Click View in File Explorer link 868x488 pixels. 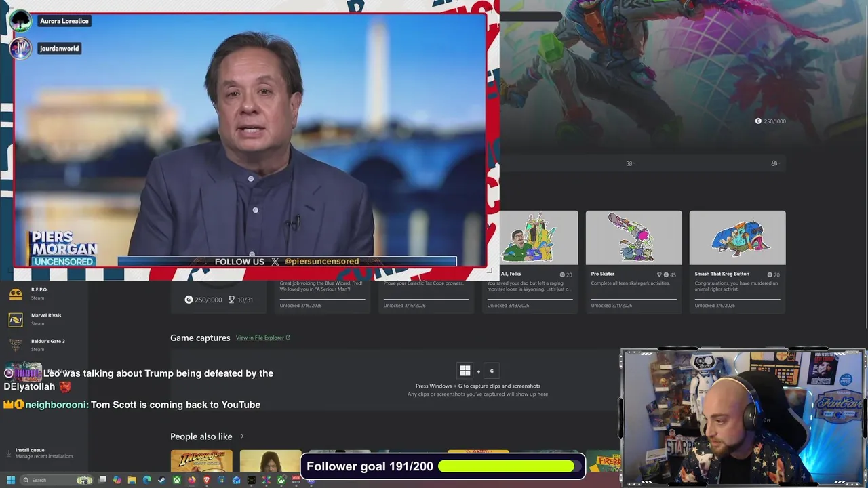(x=262, y=338)
